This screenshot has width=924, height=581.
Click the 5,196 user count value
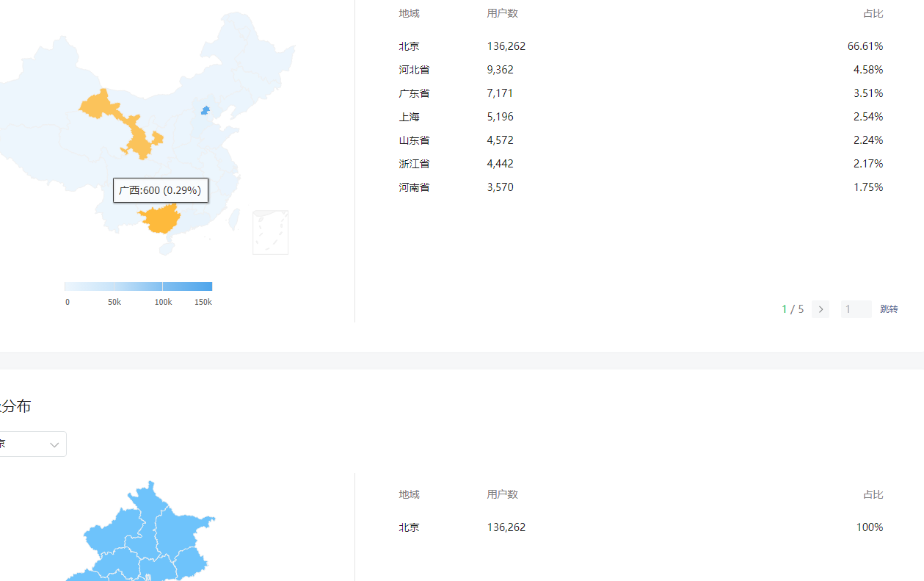(x=501, y=117)
